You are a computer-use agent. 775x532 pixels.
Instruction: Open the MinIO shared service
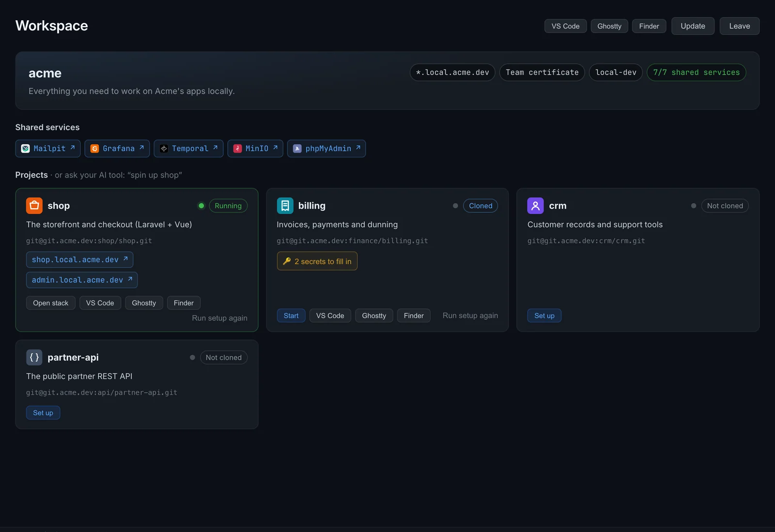255,149
